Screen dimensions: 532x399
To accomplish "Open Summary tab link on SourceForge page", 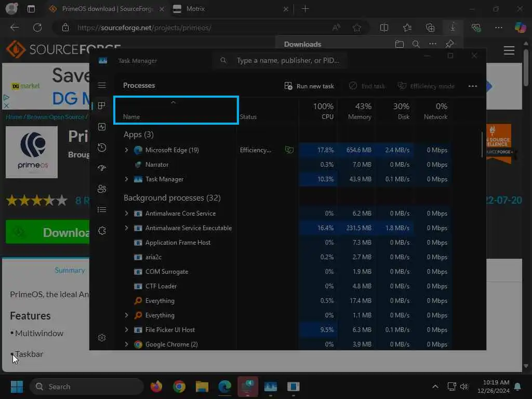I will pyautogui.click(x=70, y=270).
